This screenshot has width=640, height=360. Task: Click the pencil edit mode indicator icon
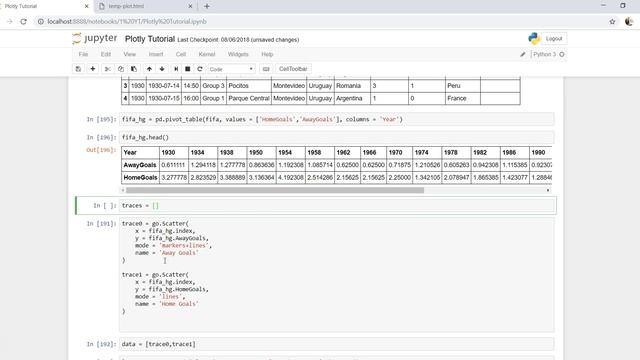coord(522,54)
